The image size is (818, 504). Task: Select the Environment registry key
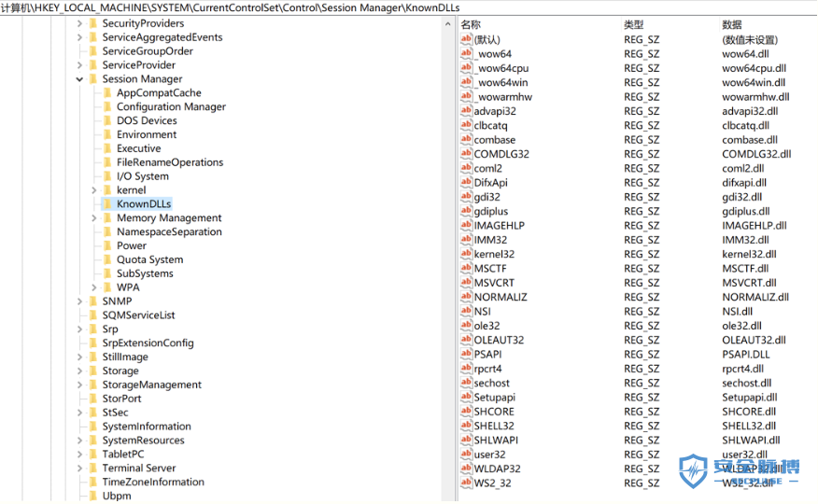pyautogui.click(x=147, y=134)
